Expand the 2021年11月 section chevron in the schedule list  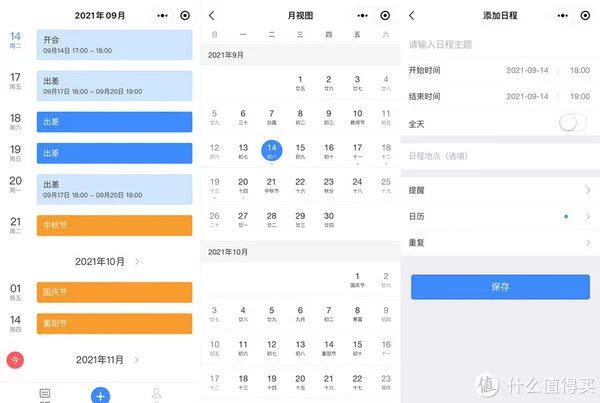pyautogui.click(x=136, y=360)
